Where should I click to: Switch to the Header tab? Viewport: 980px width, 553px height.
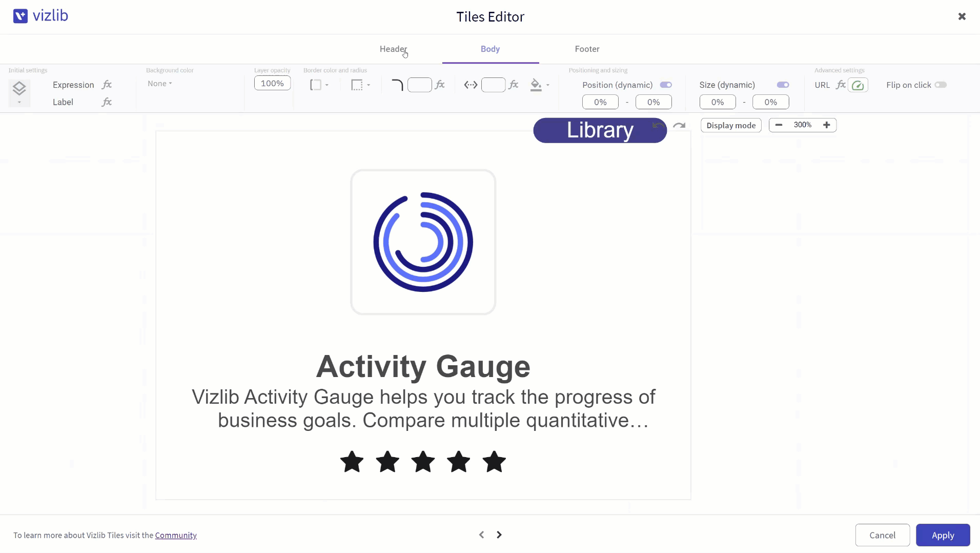point(393,49)
